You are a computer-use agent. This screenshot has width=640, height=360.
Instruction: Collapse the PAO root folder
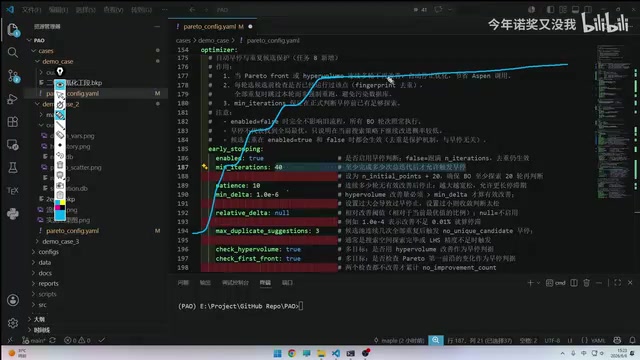coord(29,40)
